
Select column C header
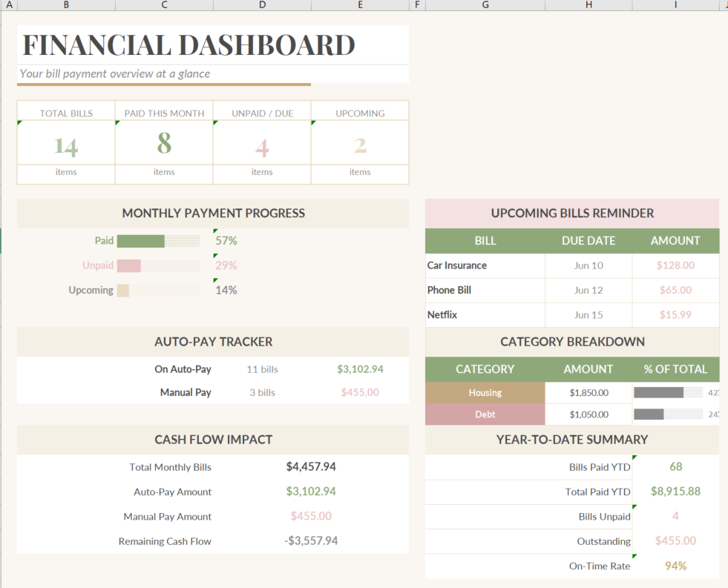coord(164,4)
